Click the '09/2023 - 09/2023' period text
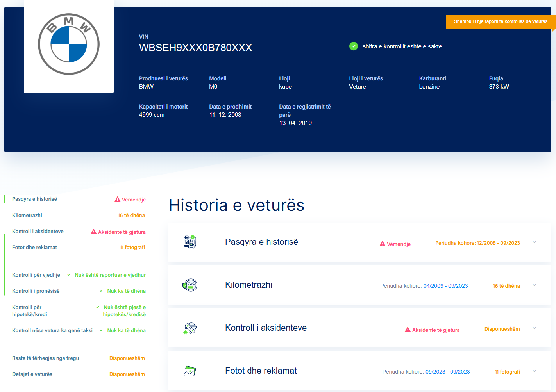556x392 pixels. click(x=448, y=372)
